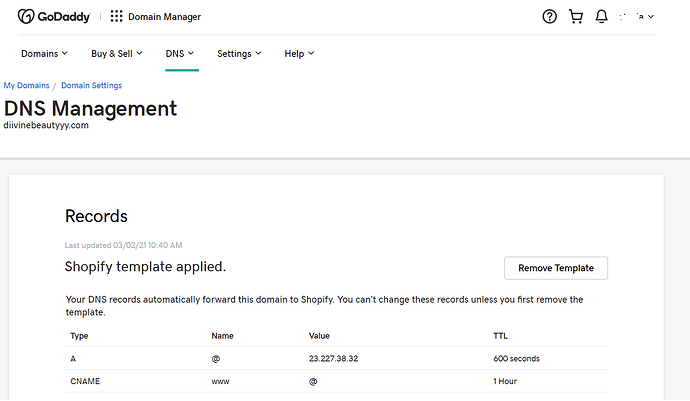Open the shopping cart
Screen dimensions: 690x401
click(x=575, y=16)
